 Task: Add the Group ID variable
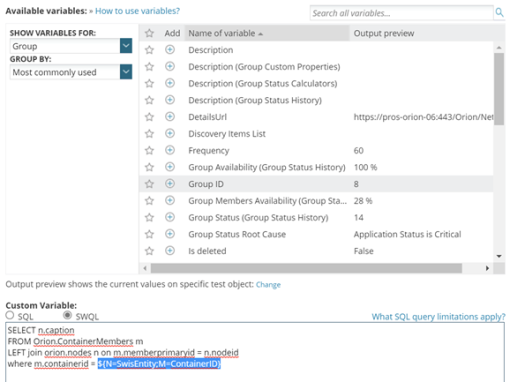point(170,184)
